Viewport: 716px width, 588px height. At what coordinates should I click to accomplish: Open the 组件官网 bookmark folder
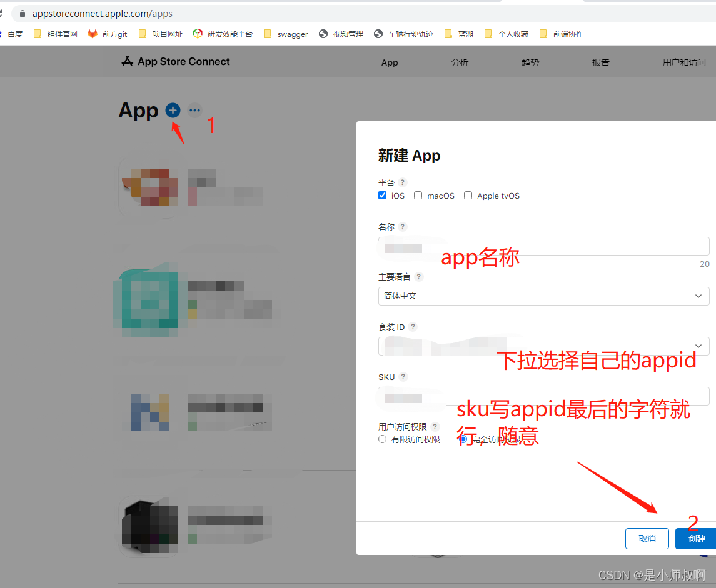(56, 34)
